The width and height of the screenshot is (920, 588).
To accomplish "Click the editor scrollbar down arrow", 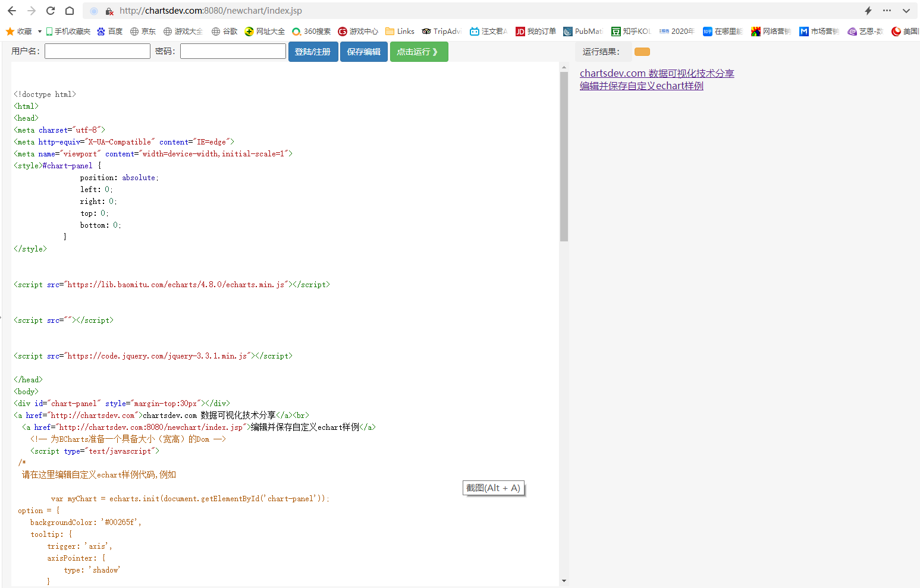I will click(564, 581).
